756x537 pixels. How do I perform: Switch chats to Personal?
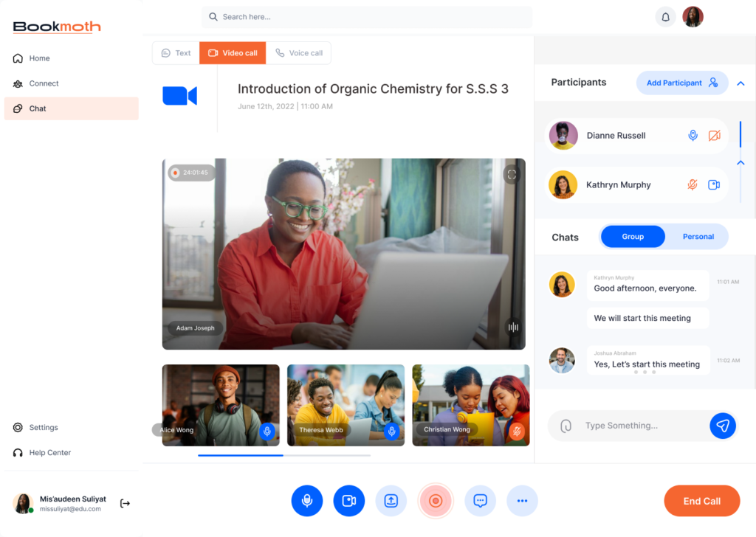[698, 237]
